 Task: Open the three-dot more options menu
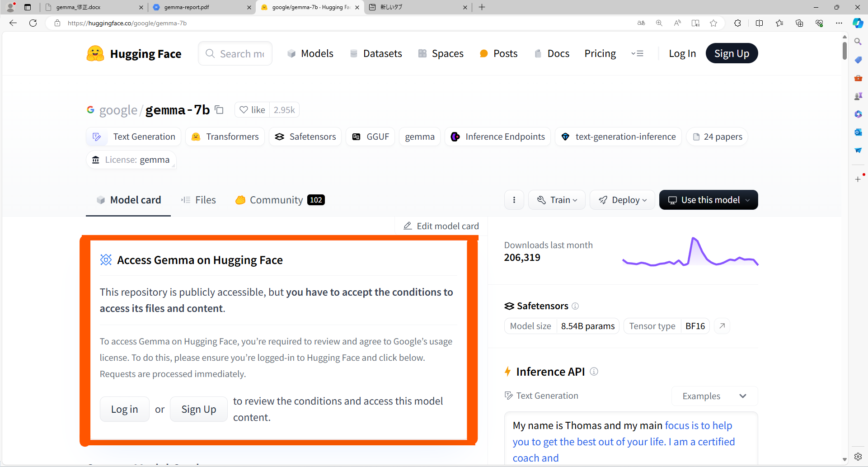[514, 200]
